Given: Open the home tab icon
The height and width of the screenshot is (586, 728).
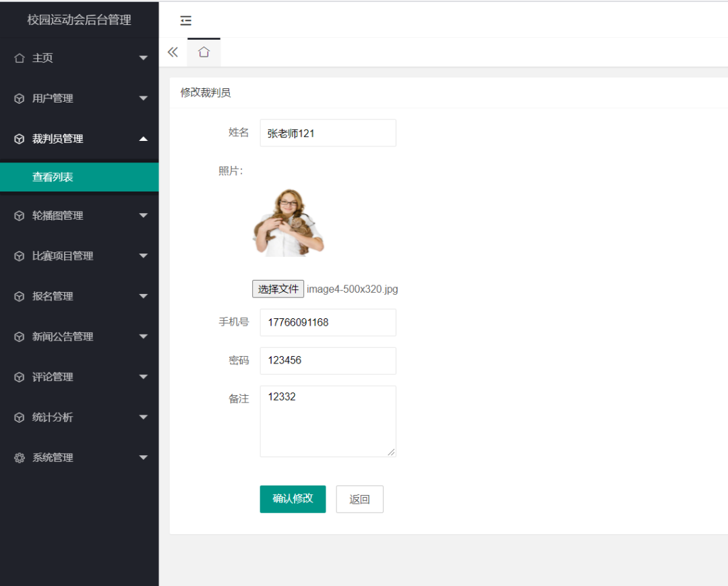Looking at the screenshot, I should pyautogui.click(x=204, y=52).
